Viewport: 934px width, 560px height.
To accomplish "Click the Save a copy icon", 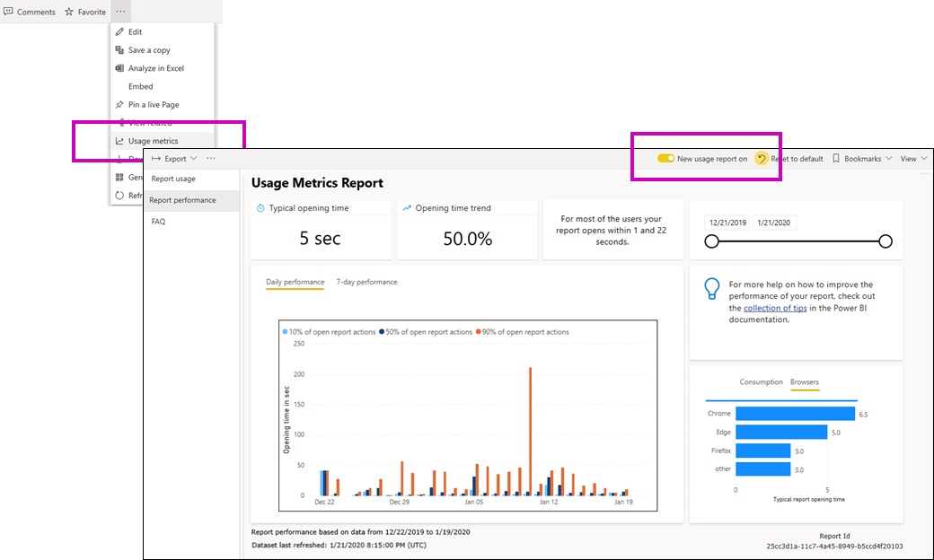I will click(119, 50).
